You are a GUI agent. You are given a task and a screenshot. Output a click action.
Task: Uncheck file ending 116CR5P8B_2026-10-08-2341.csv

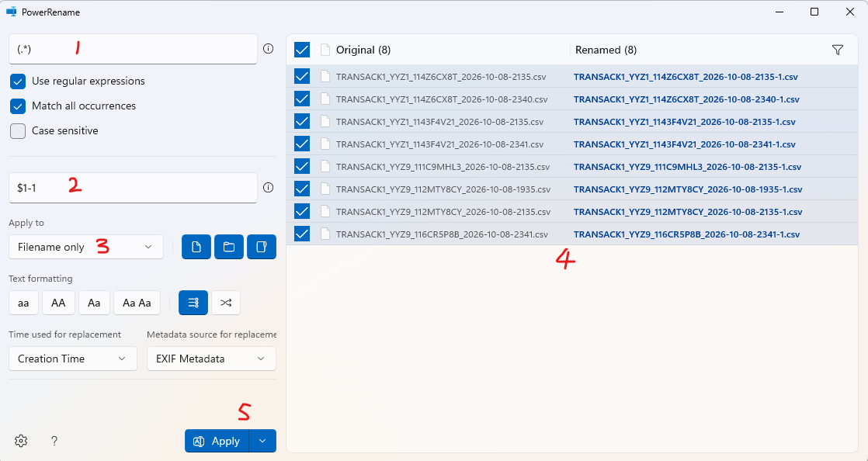(x=302, y=234)
